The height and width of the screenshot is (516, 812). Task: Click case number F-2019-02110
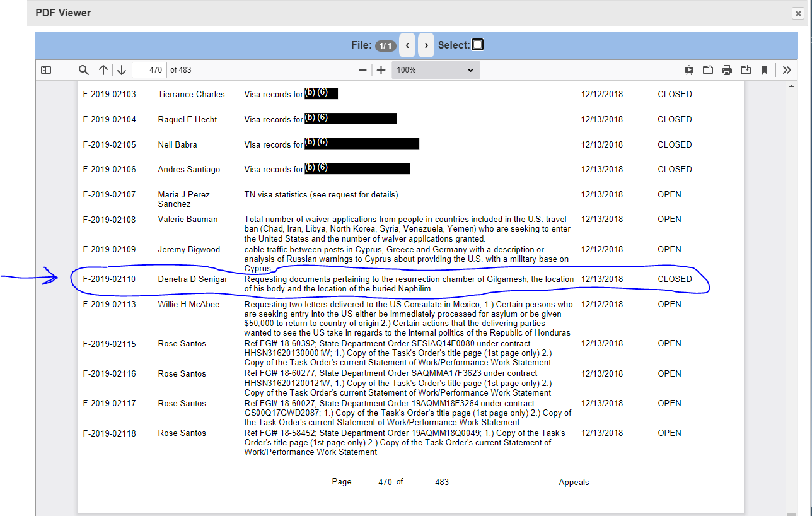click(109, 279)
